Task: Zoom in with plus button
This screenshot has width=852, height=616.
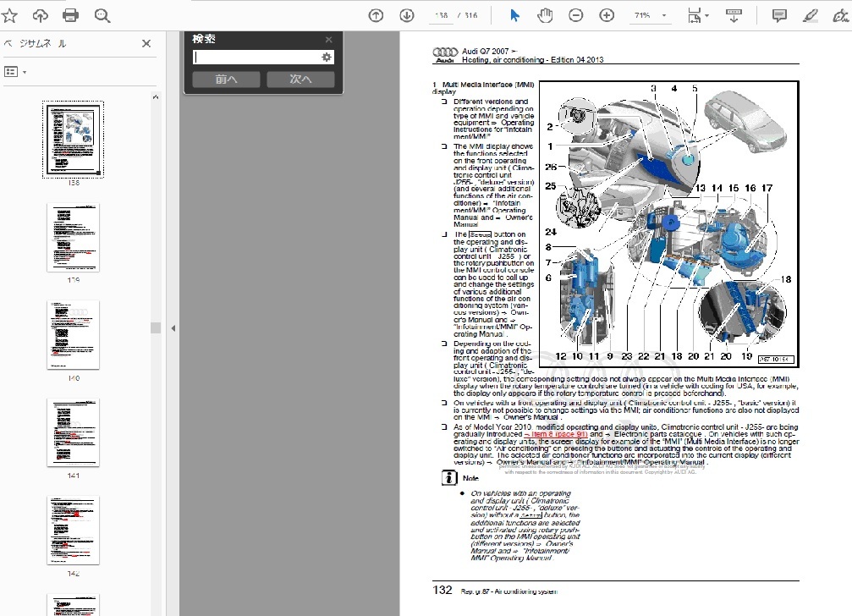Action: pos(607,15)
